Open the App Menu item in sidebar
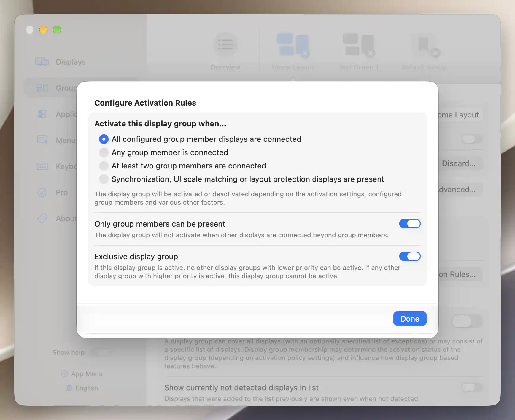Screen dimensions: 515x420 coord(82,374)
